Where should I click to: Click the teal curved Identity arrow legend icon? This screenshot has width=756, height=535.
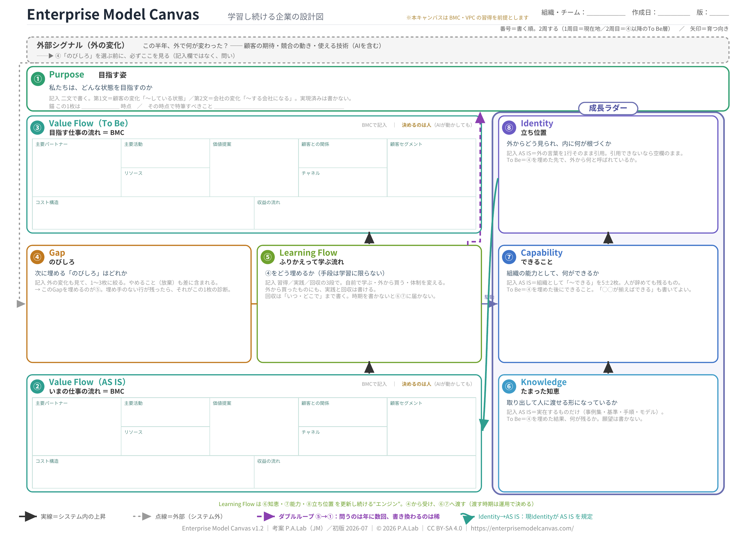click(x=467, y=518)
